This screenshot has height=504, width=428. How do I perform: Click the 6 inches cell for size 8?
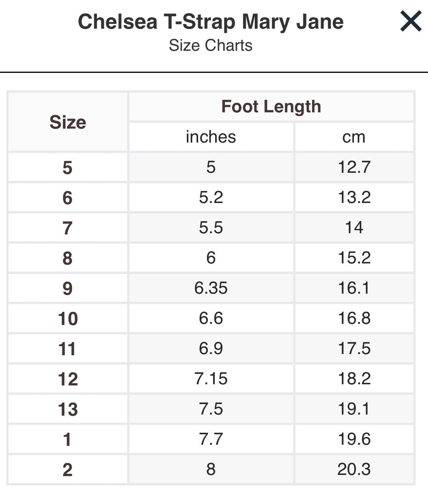click(211, 258)
